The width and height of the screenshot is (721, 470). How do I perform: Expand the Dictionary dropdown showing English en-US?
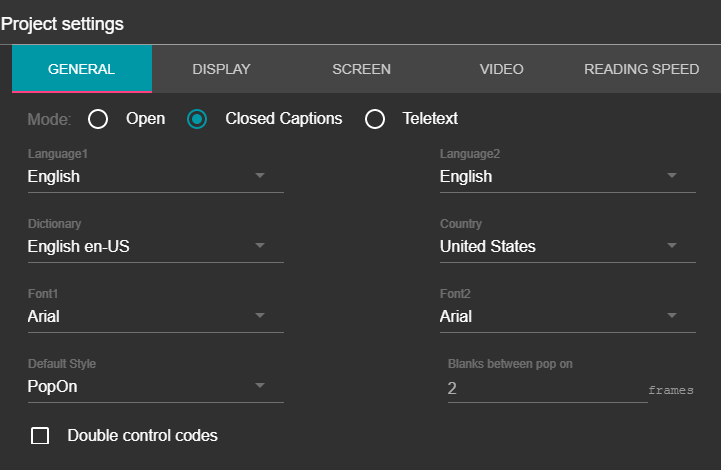(155, 246)
